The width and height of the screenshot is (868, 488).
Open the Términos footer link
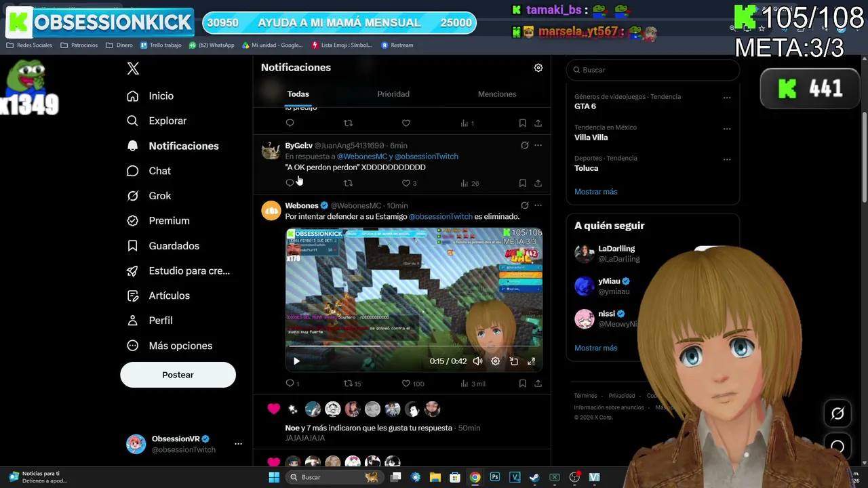[x=585, y=396]
